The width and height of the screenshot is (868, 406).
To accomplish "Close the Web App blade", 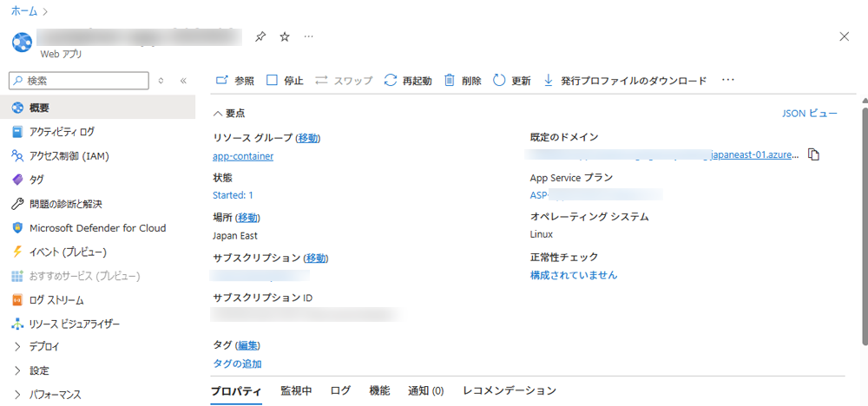I will [x=845, y=37].
